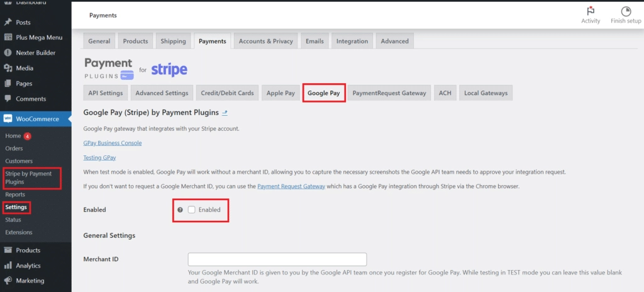This screenshot has height=292, width=644.
Task: Click the Plus Mega Menu icon
Action: (8, 37)
